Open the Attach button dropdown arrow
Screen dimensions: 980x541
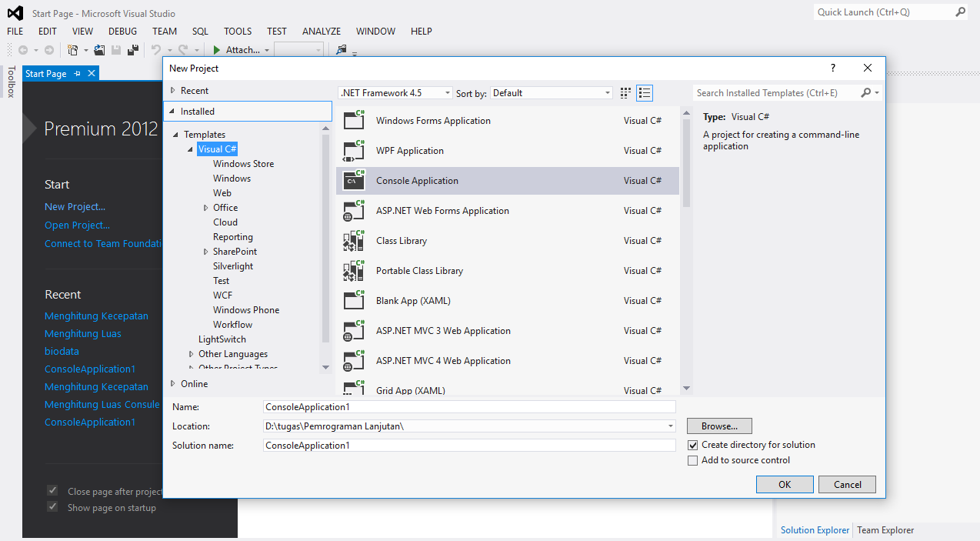pyautogui.click(x=267, y=51)
